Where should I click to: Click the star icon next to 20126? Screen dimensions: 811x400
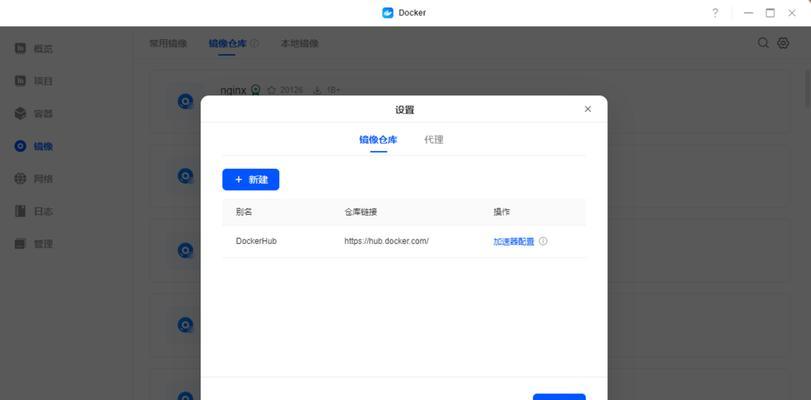272,90
